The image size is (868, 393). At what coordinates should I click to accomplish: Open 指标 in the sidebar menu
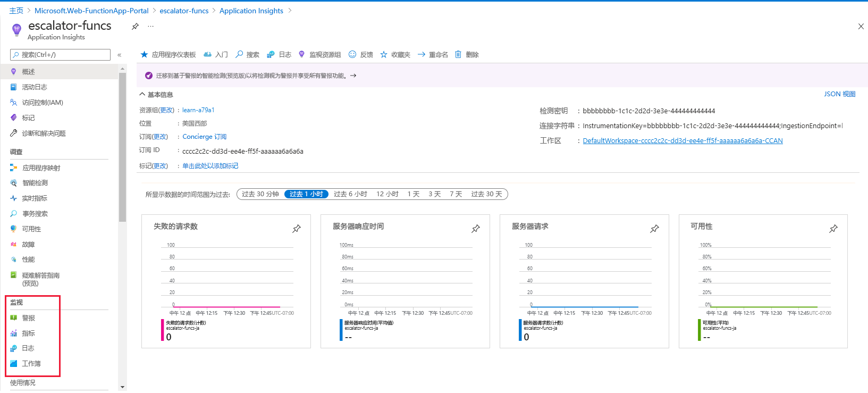(28, 333)
